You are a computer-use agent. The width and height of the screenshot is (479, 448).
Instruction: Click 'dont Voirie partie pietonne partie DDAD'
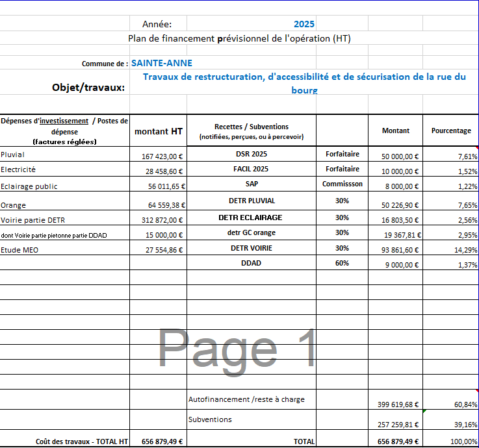tap(54, 235)
